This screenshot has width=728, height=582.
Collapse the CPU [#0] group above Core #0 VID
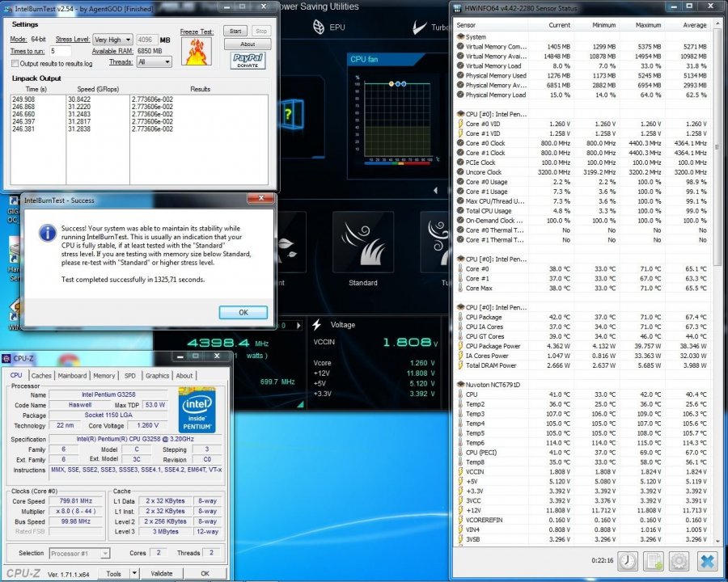(x=460, y=114)
